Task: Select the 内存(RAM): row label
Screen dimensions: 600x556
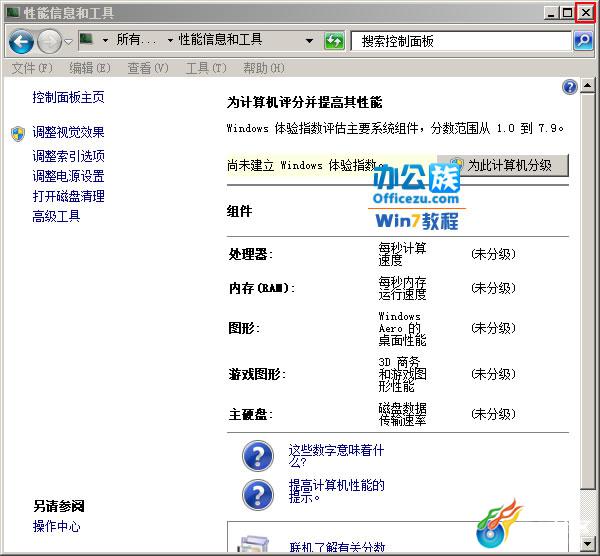Action: point(262,288)
